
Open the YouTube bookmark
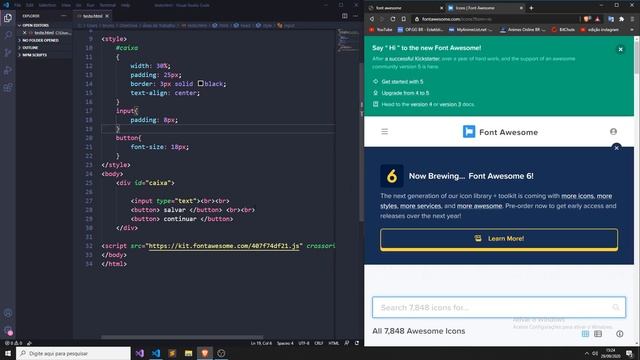(x=380, y=30)
